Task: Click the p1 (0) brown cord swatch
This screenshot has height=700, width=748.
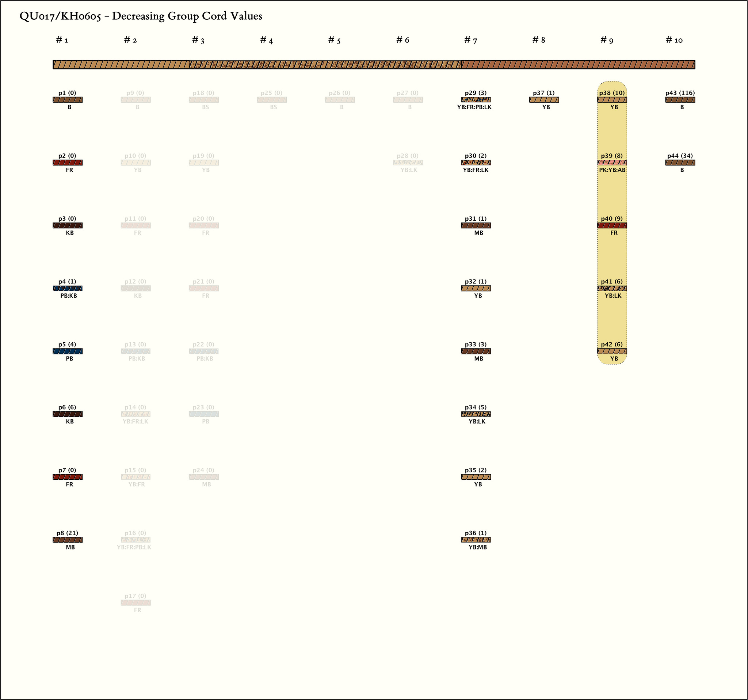Action: tap(67, 100)
